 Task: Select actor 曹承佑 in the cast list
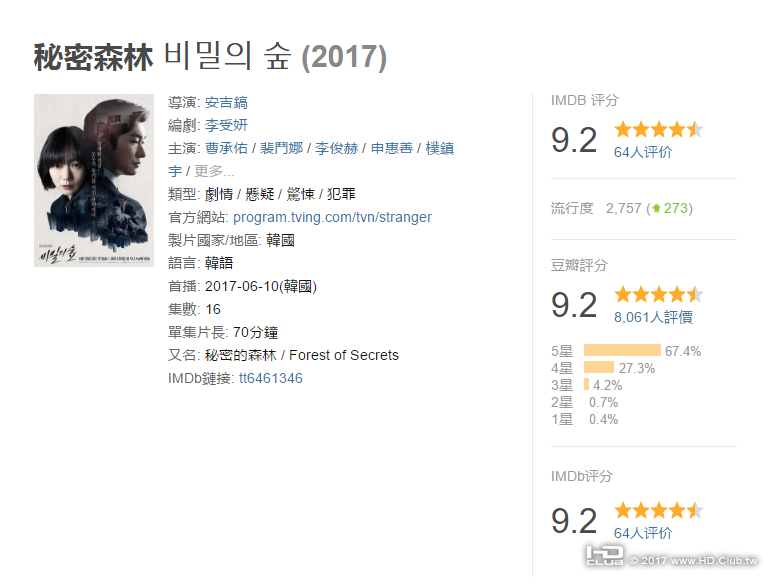[x=228, y=148]
